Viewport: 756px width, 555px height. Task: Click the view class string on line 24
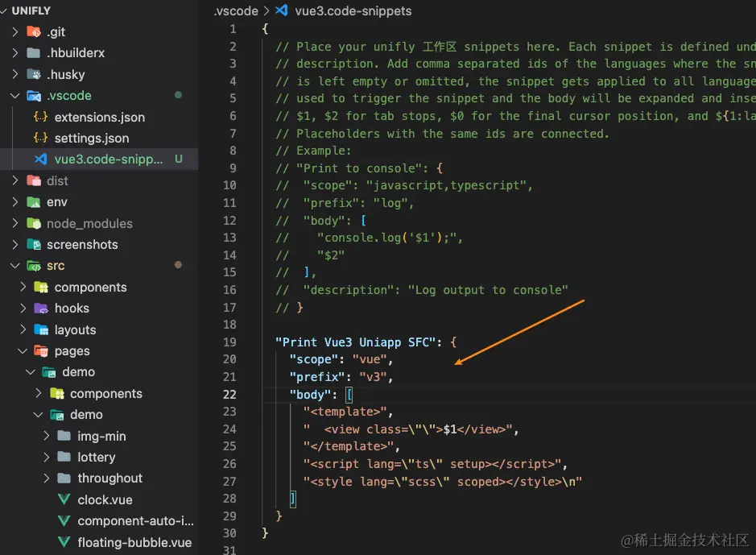tap(407, 429)
